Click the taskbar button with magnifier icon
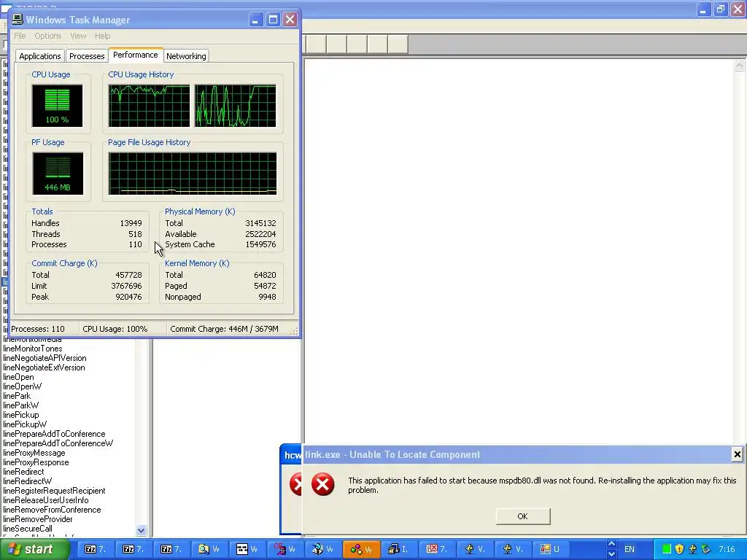 click(x=209, y=549)
